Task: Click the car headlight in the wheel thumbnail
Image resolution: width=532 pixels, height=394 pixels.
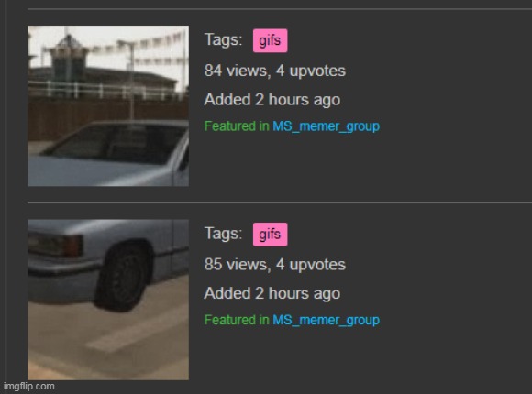Action: click(x=55, y=245)
